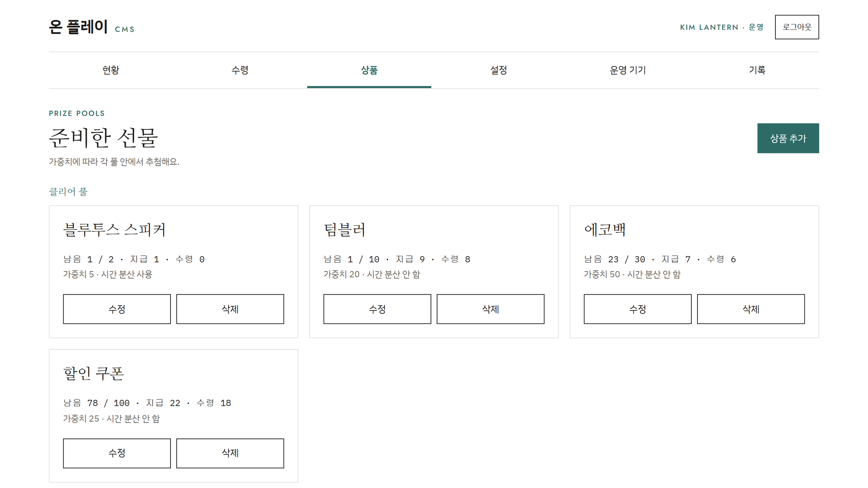Edit the 에코백 prize
Image resolution: width=868 pixels, height=488 pixels.
638,309
